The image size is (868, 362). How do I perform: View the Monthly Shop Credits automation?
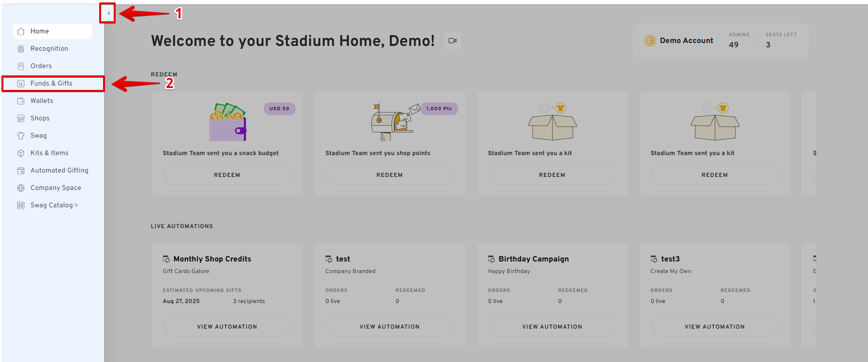tap(227, 327)
